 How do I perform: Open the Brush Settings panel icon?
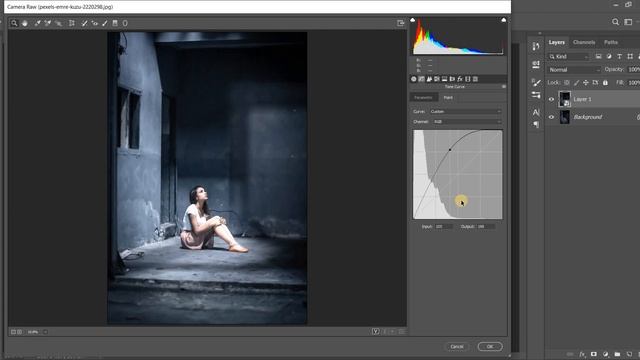pos(536,82)
